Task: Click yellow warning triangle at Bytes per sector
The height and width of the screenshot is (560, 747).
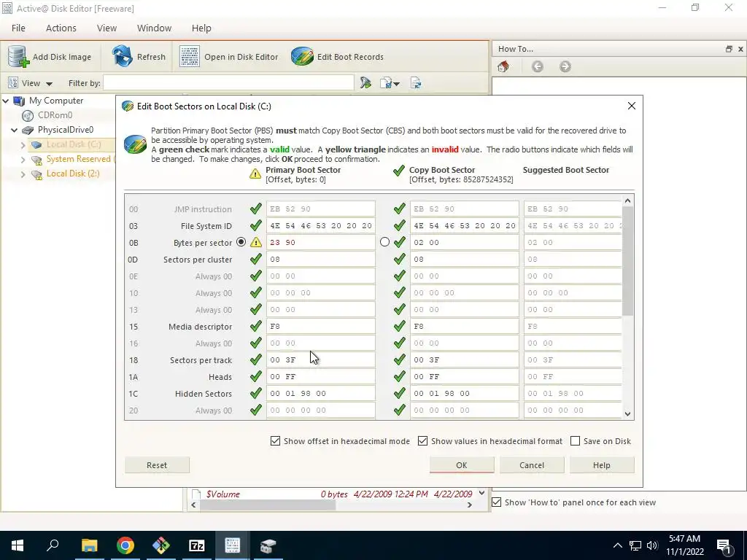Action: point(256,242)
